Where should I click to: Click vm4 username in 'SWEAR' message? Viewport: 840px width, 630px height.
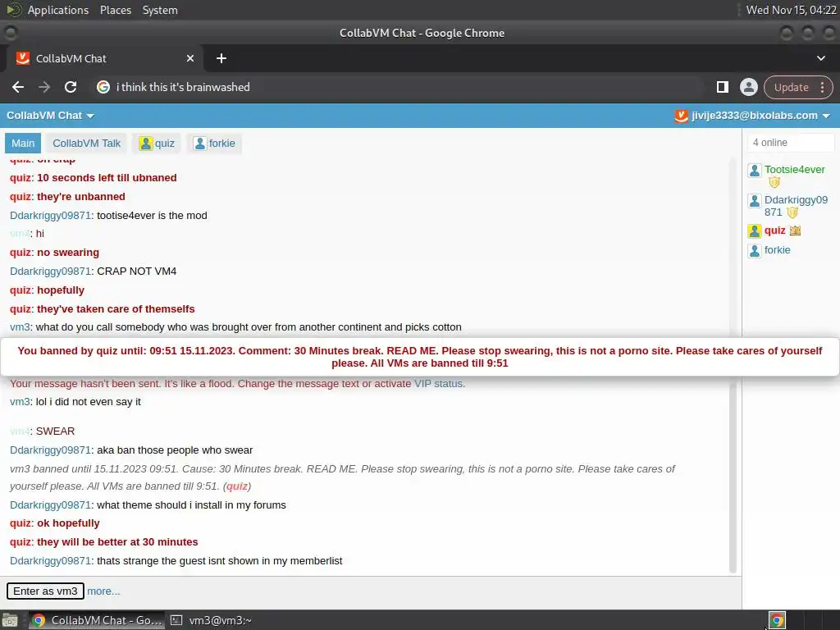20,431
